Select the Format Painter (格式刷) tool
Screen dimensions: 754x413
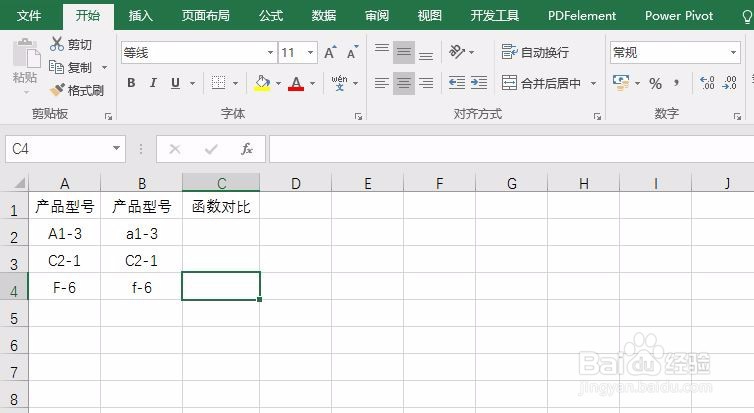point(77,90)
